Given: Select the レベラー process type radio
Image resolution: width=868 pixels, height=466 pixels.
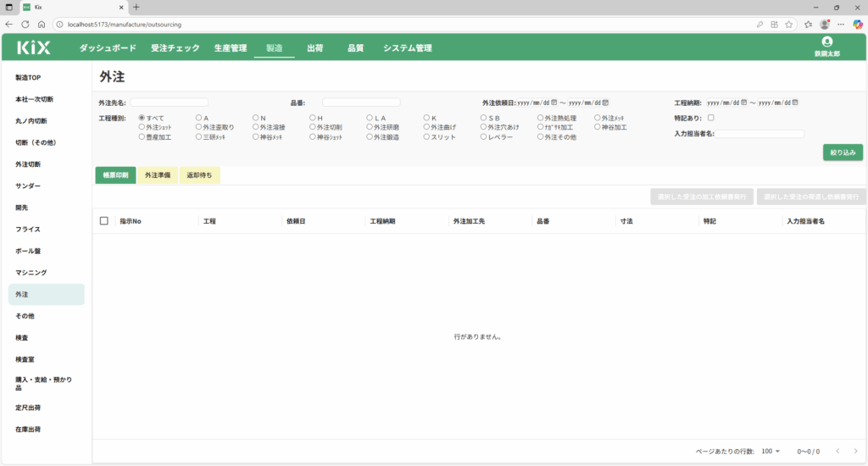Looking at the screenshot, I should pos(484,136).
